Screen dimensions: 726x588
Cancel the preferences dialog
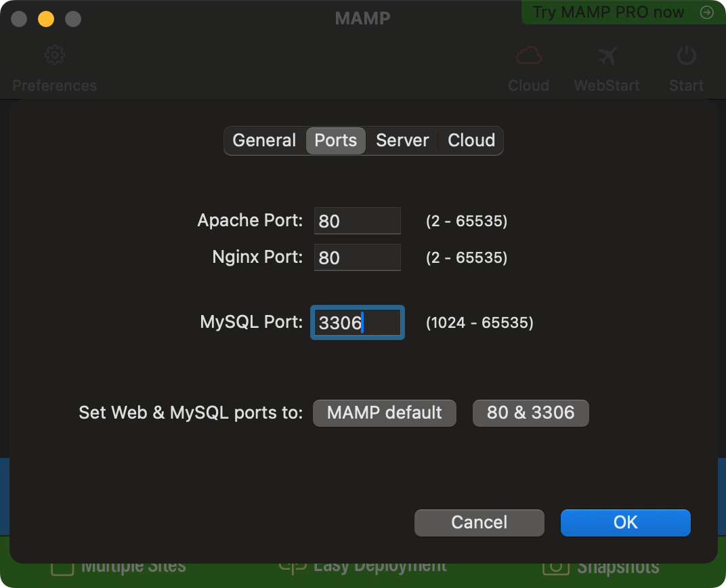479,523
